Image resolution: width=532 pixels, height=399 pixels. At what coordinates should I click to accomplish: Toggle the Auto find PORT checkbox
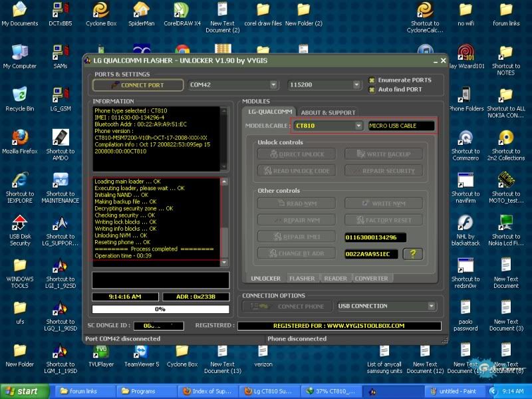coord(372,90)
